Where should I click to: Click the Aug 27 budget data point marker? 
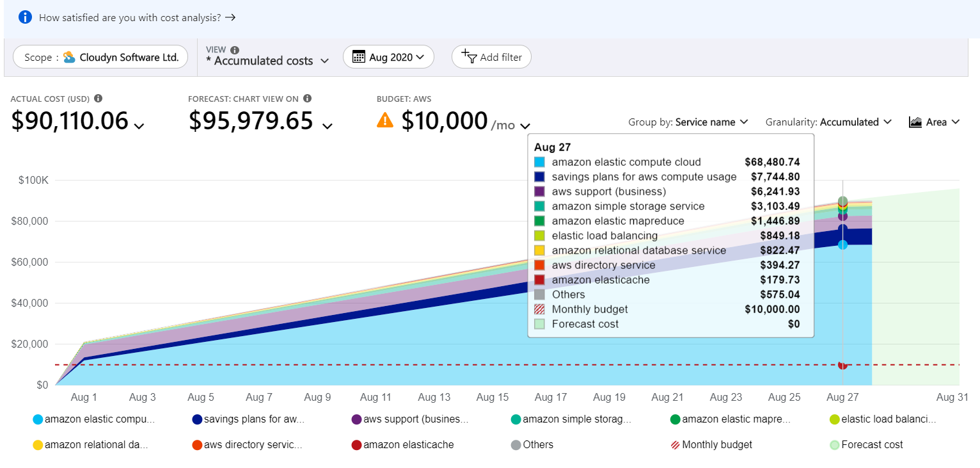coord(842,365)
